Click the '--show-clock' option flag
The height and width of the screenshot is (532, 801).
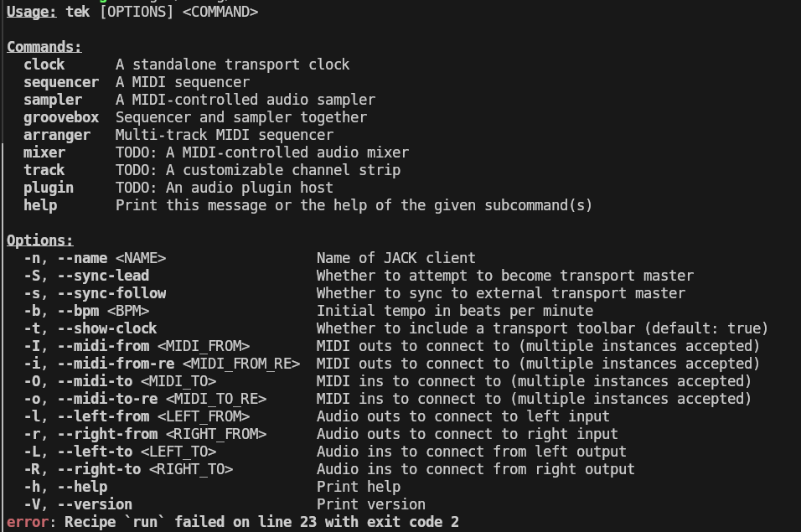(x=107, y=328)
